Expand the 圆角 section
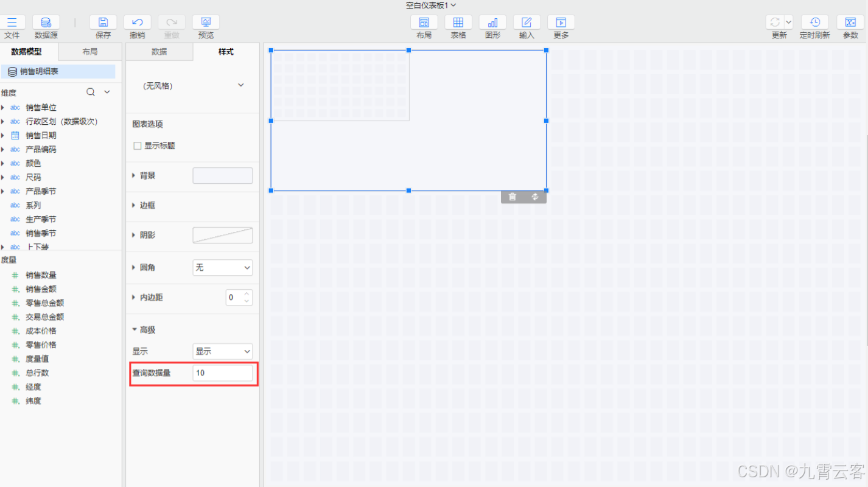Screen dimensions: 868x487 pos(134,267)
